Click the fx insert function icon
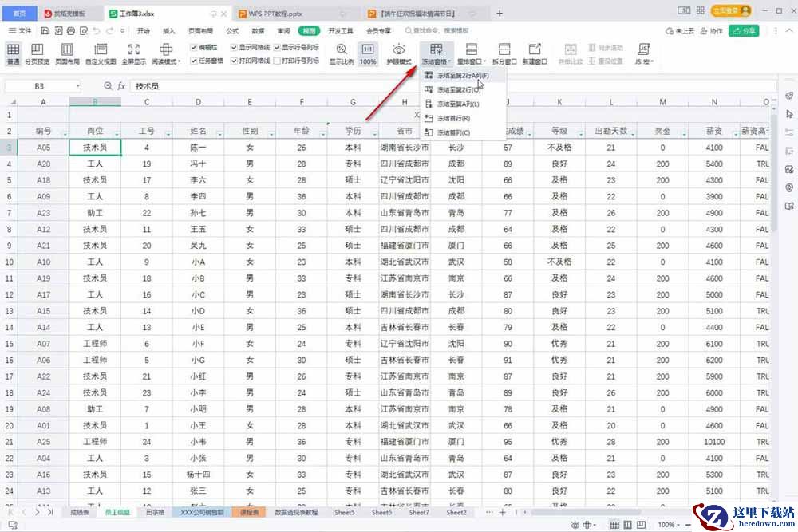 [121, 86]
